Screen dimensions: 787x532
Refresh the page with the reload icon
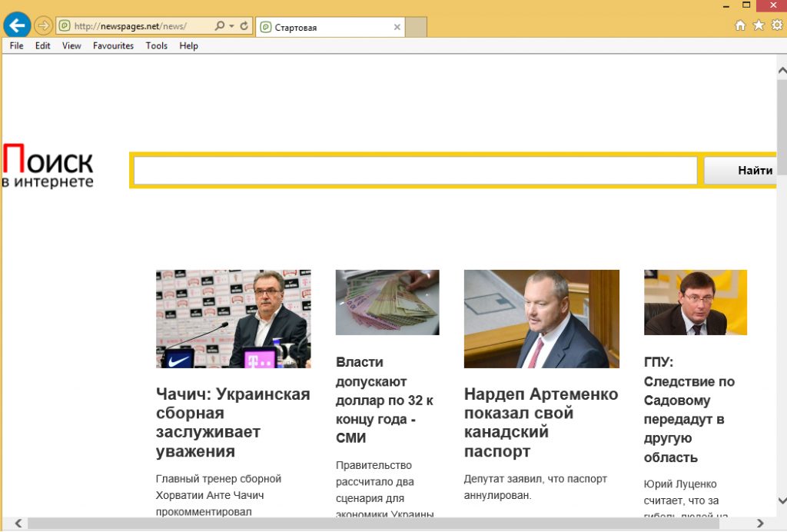click(x=244, y=26)
